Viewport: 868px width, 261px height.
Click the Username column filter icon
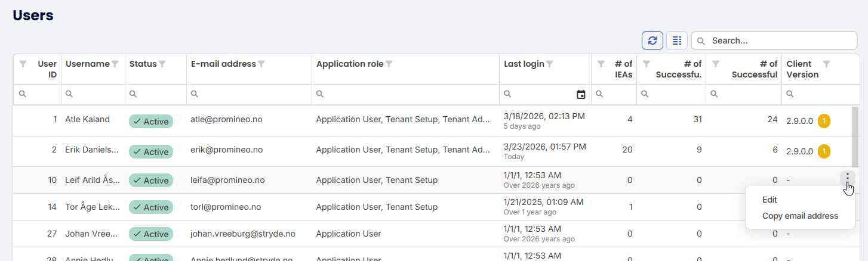[115, 64]
